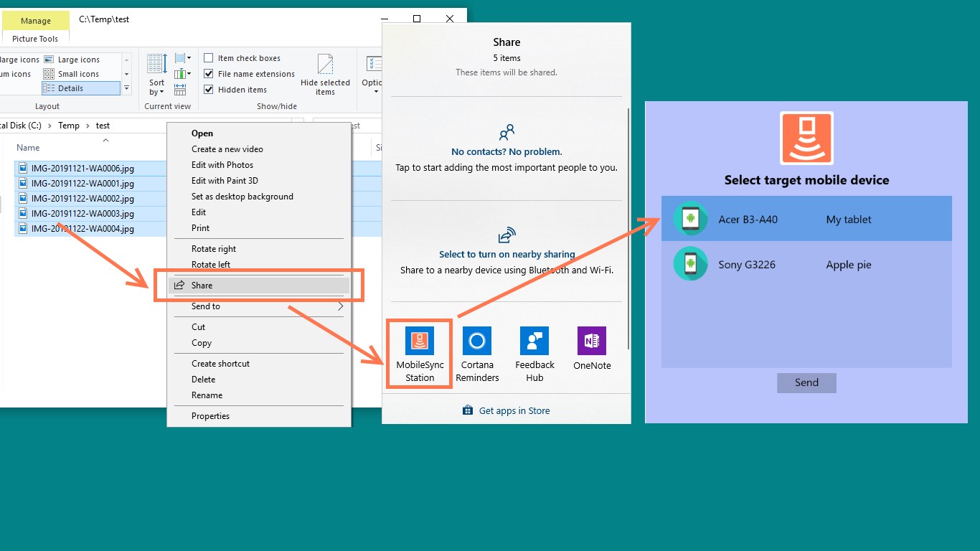Select Set as desktop background

(242, 197)
